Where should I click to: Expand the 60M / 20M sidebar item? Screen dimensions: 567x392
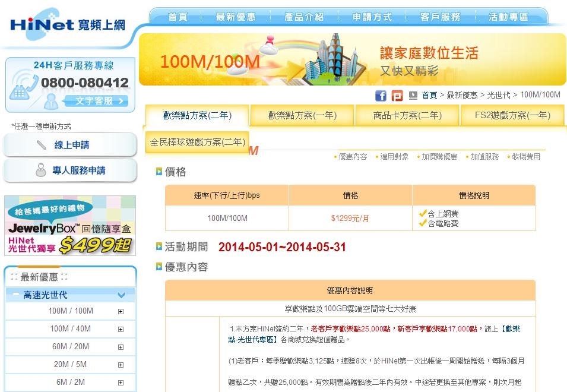[x=121, y=347]
